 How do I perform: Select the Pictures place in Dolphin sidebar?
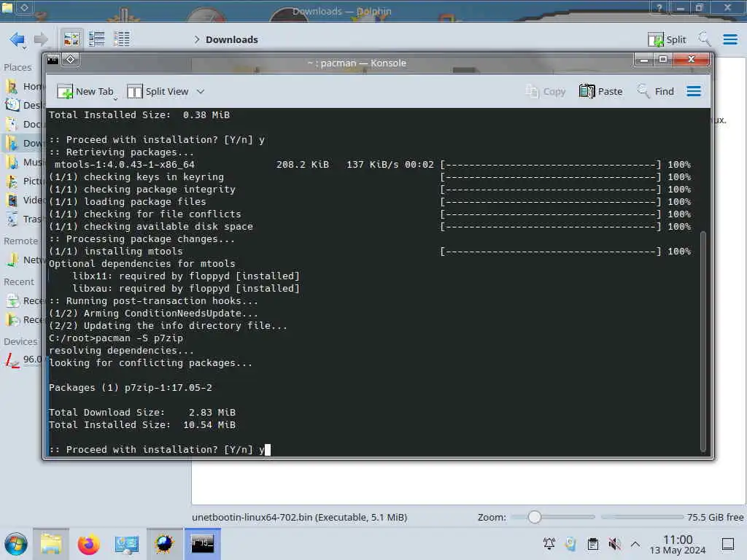(25, 182)
